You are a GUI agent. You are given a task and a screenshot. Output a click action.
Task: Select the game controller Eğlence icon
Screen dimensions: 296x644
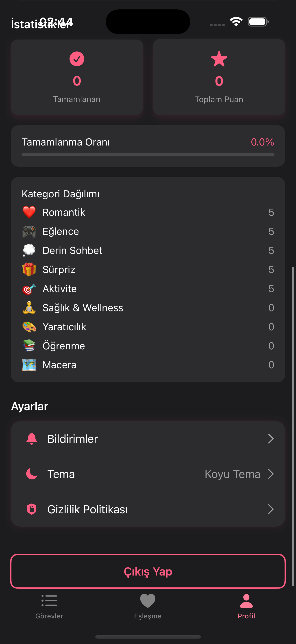(x=29, y=232)
